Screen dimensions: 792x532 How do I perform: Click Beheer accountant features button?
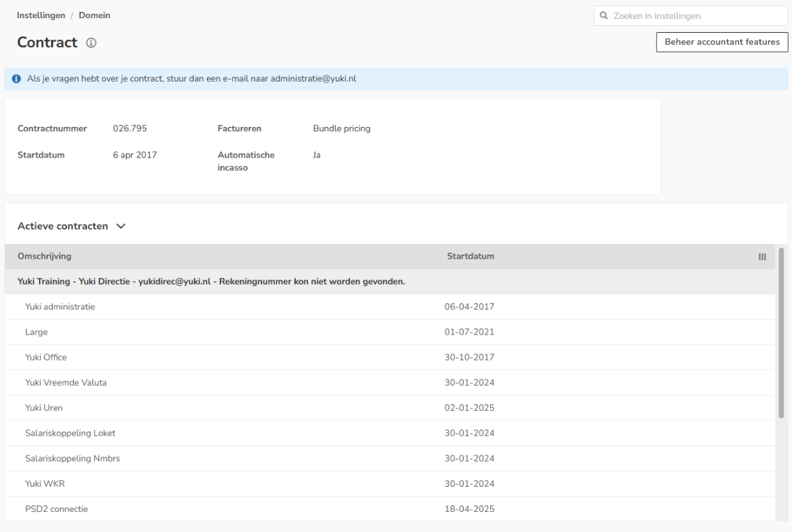[x=722, y=42]
